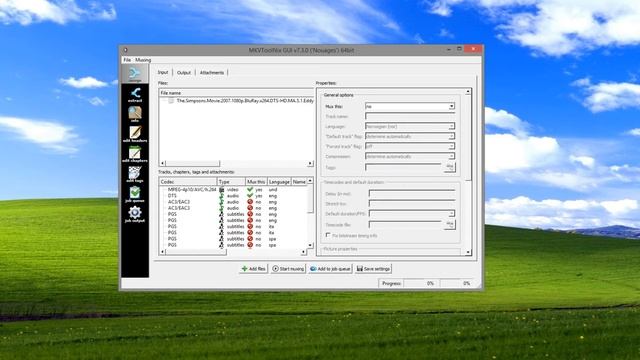Click the tracks list vertical scrollbar
Viewport: 640px width, 360px height.
310,213
